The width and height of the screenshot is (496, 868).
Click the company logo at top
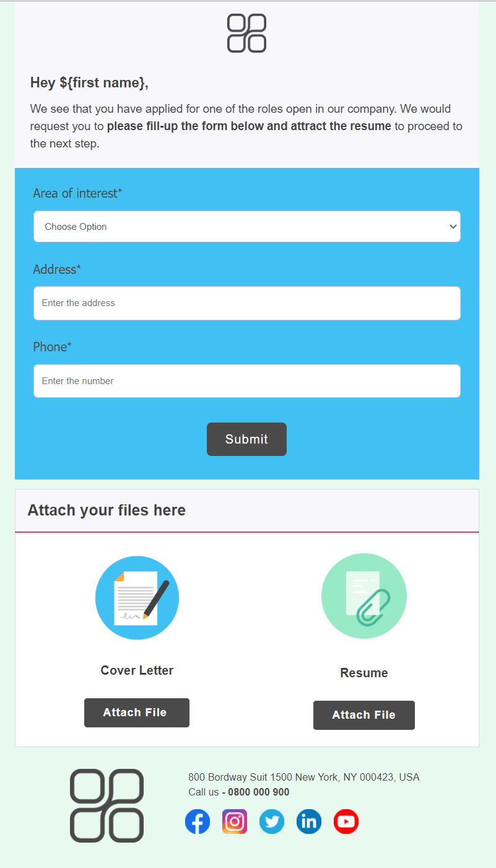click(246, 33)
